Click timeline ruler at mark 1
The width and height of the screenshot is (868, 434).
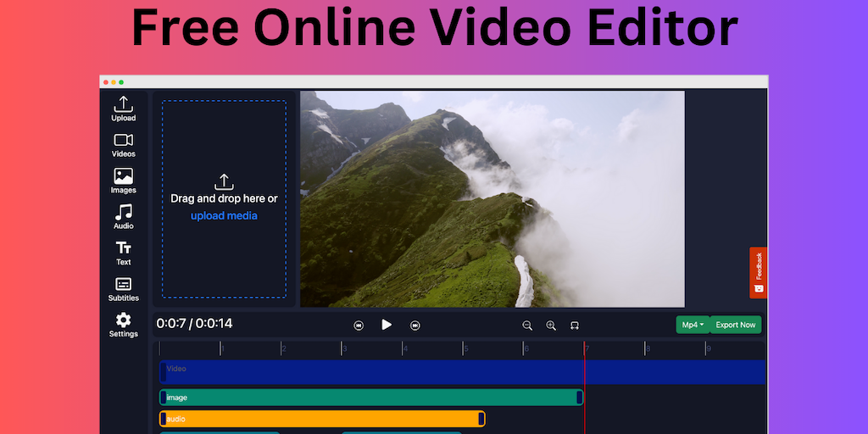220,348
